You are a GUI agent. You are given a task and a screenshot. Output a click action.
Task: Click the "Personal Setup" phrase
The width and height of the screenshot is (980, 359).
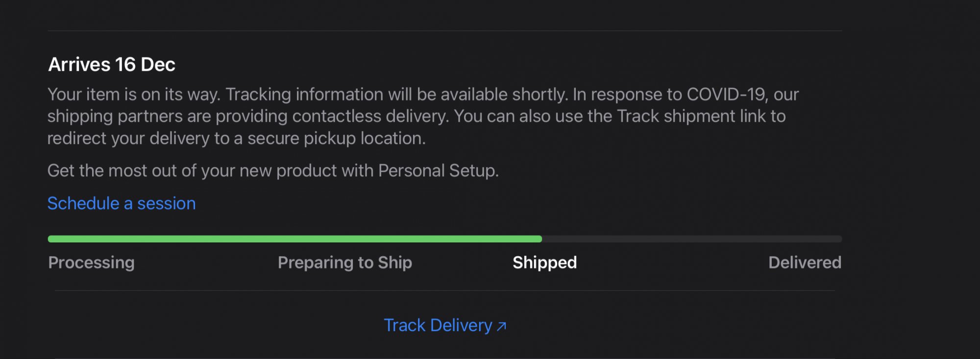coord(438,170)
